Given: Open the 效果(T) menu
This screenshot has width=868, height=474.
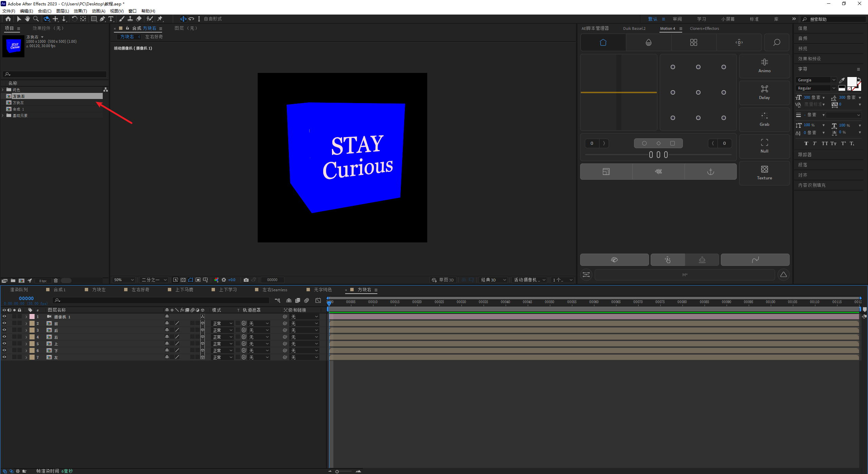Looking at the screenshot, I should coord(80,11).
